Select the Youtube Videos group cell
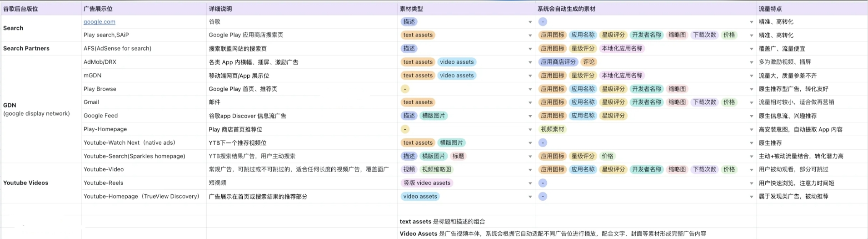Image resolution: width=868 pixels, height=239 pixels. pos(41,183)
